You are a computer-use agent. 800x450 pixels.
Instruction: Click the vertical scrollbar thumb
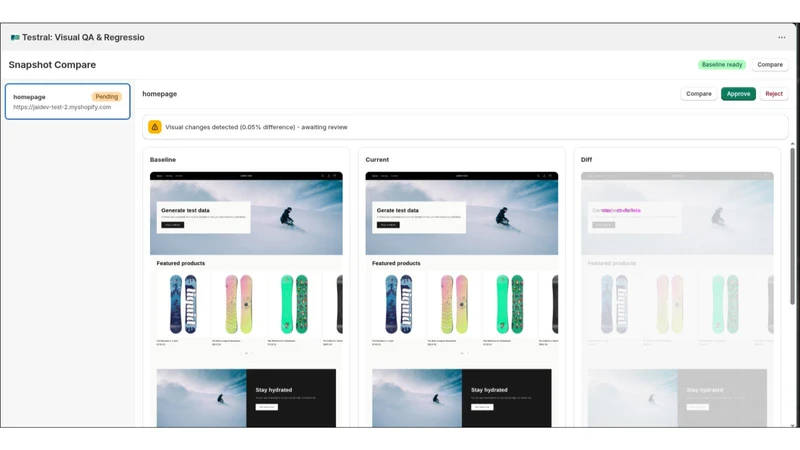click(792, 226)
